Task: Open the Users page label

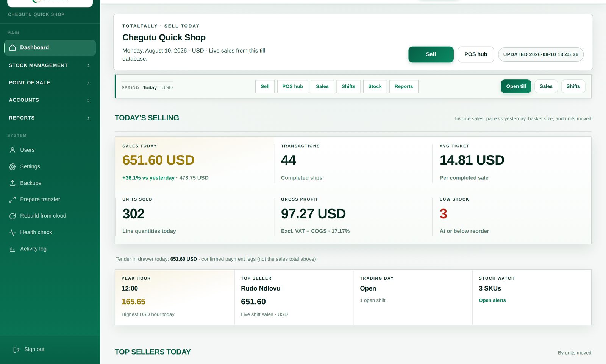Action: [x=27, y=150]
